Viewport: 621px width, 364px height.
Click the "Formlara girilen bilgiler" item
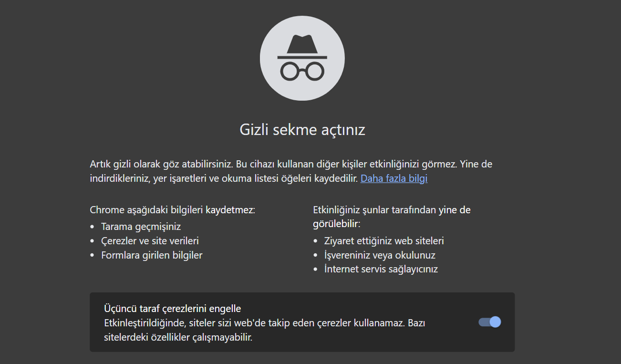click(152, 255)
